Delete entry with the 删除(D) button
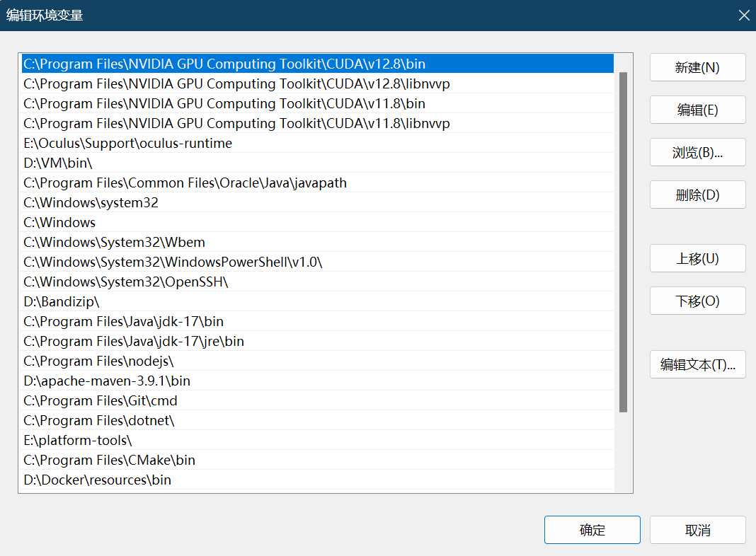756x556 pixels. tap(697, 195)
